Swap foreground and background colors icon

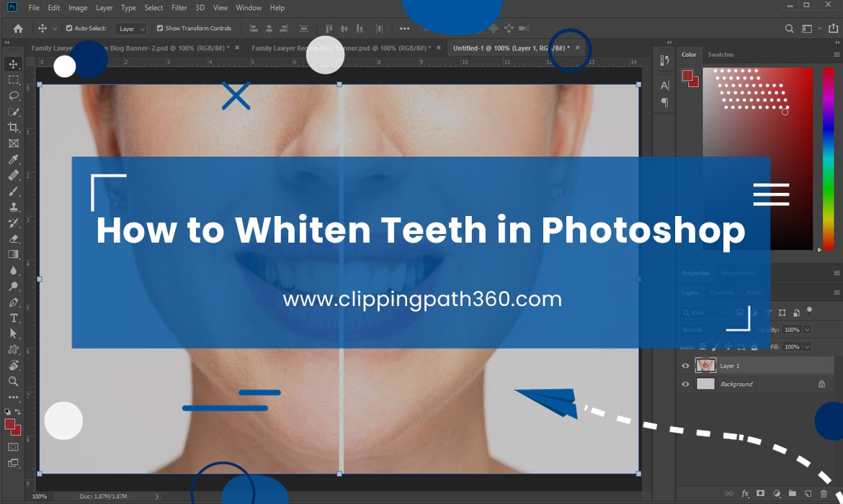tap(18, 412)
